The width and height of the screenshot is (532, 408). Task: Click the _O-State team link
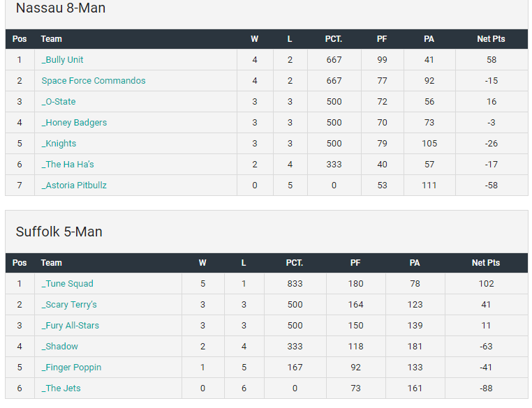coord(59,102)
